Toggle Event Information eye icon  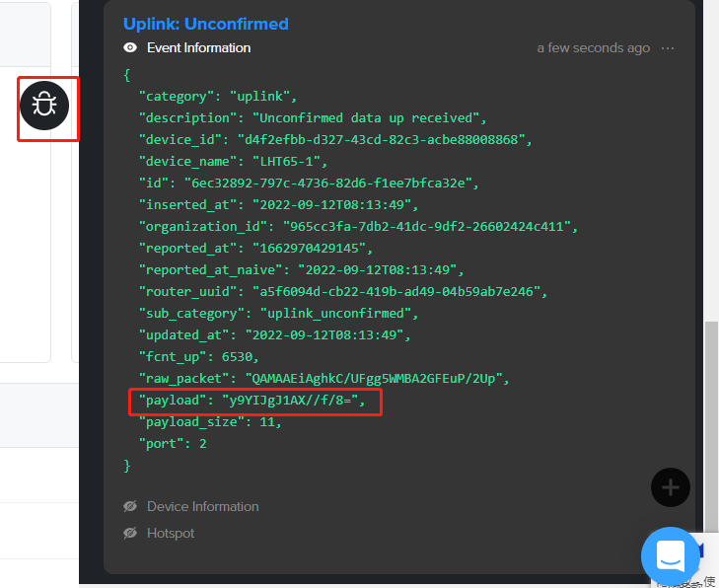point(130,47)
